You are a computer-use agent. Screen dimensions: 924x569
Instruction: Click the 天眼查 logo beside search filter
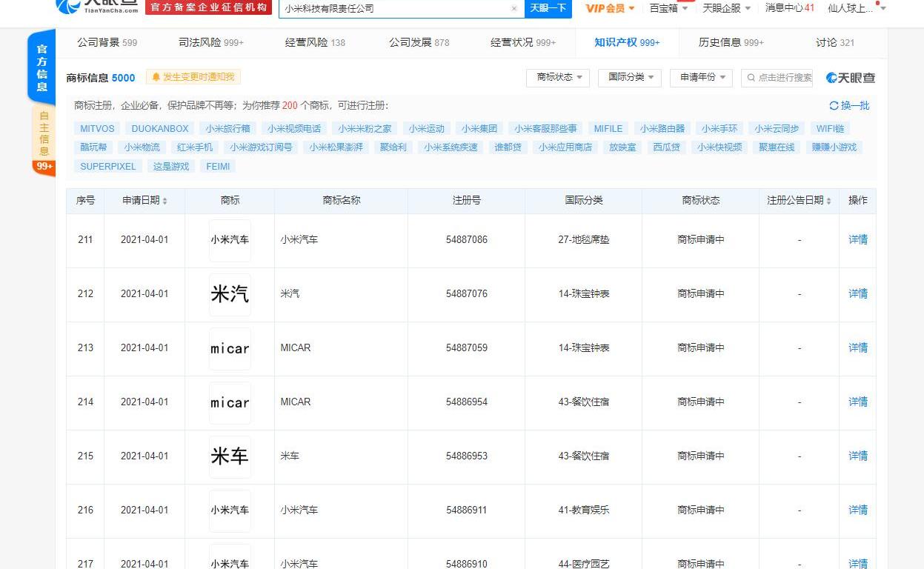click(x=851, y=78)
